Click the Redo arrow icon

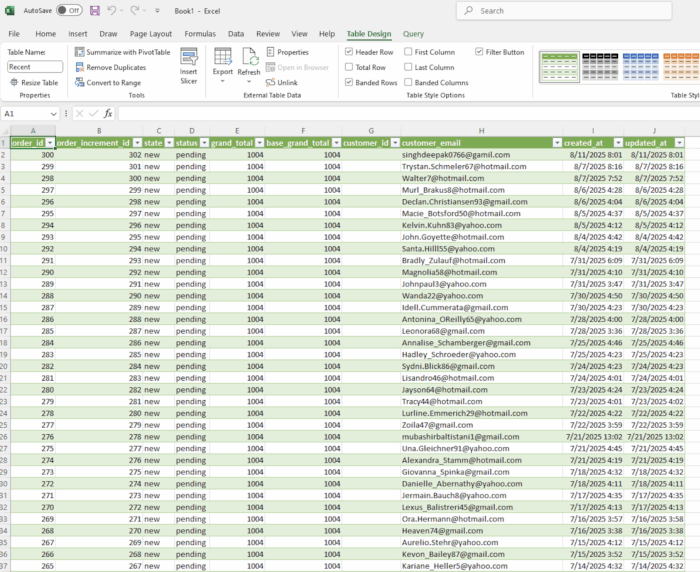(134, 10)
